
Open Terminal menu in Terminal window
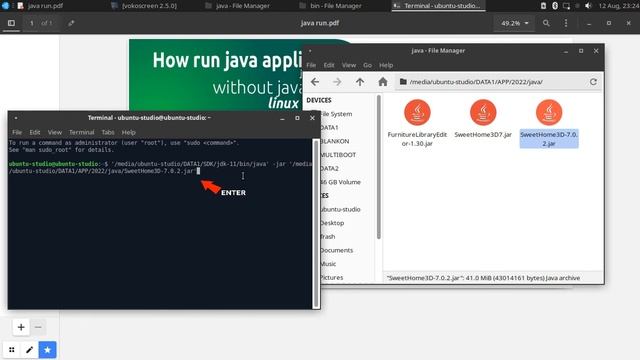(x=82, y=132)
